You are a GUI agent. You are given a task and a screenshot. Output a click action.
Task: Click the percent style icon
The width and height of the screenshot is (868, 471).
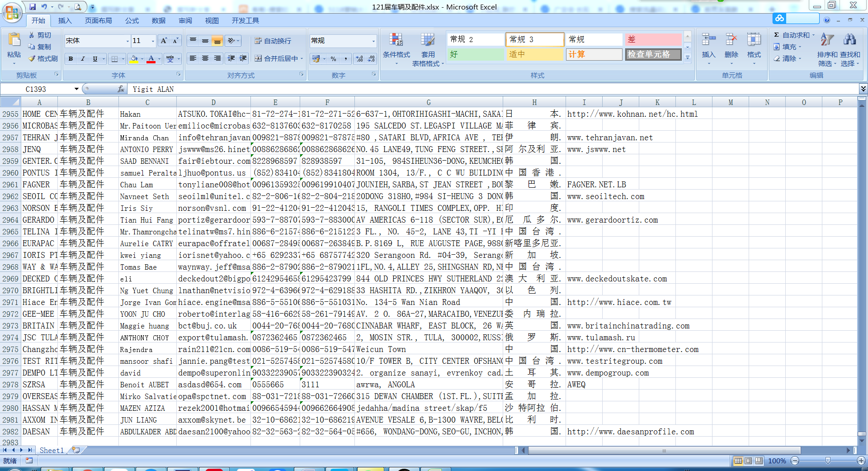pyautogui.click(x=333, y=59)
